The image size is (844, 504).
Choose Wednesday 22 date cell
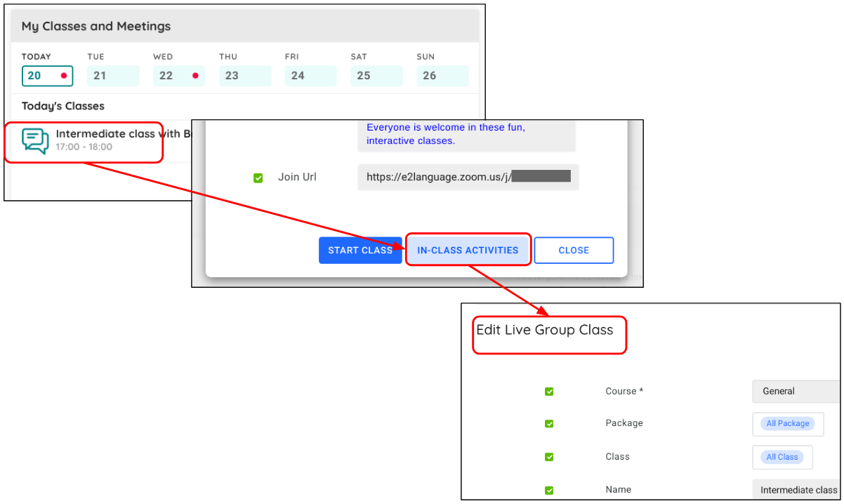178,76
